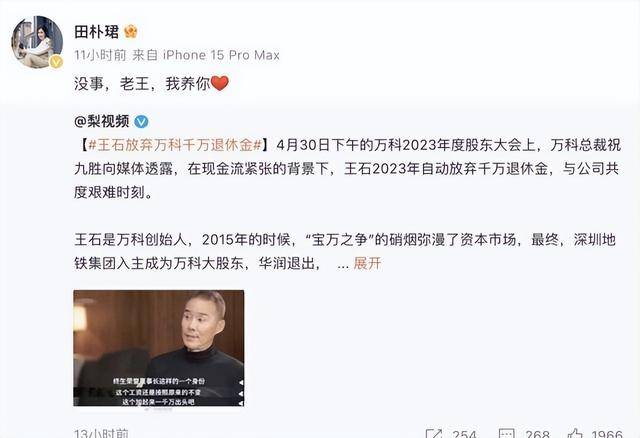Click the 11小时前 post timestamp
Screen dimensions: 640x438
coord(100,55)
